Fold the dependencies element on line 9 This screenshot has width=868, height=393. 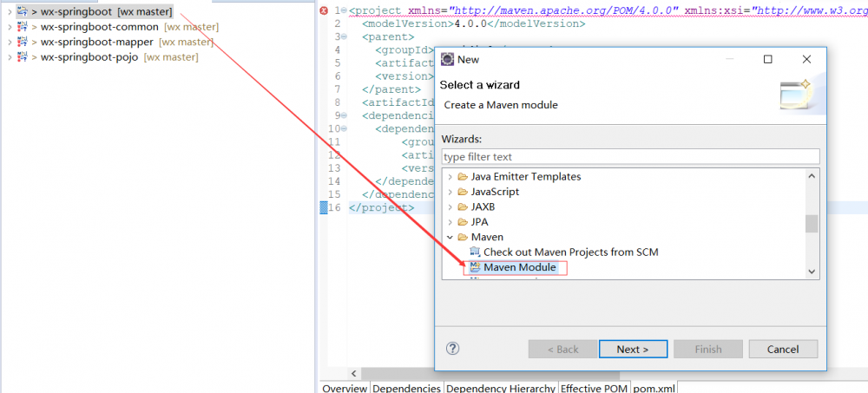(x=345, y=115)
